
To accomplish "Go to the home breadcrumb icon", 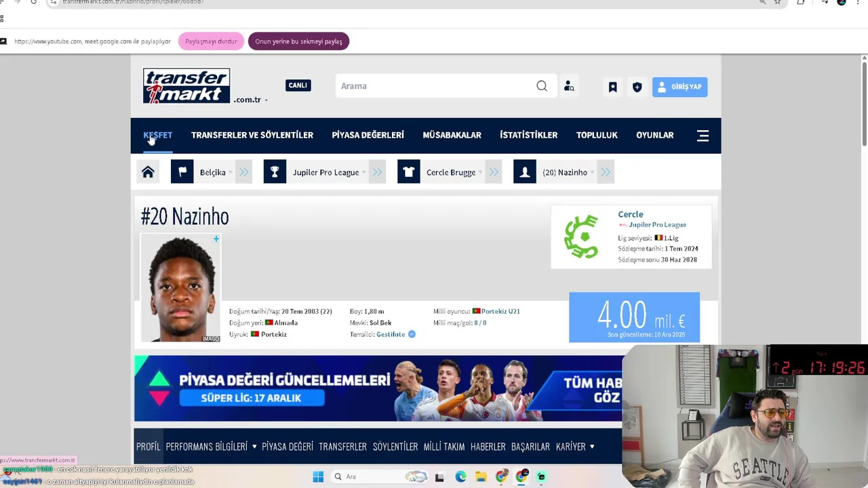I will (148, 172).
